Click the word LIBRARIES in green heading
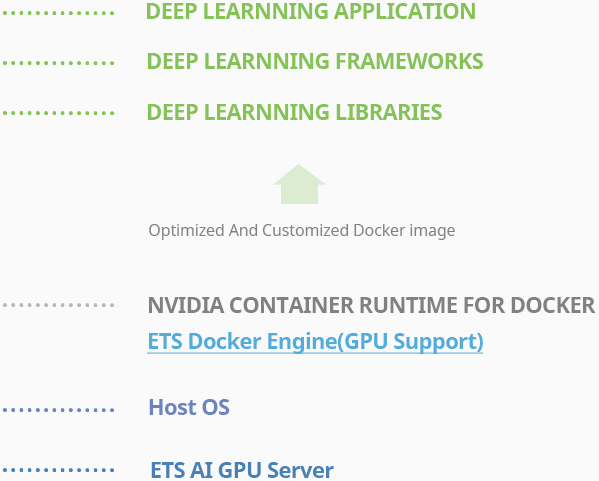The image size is (599, 481). point(389,112)
